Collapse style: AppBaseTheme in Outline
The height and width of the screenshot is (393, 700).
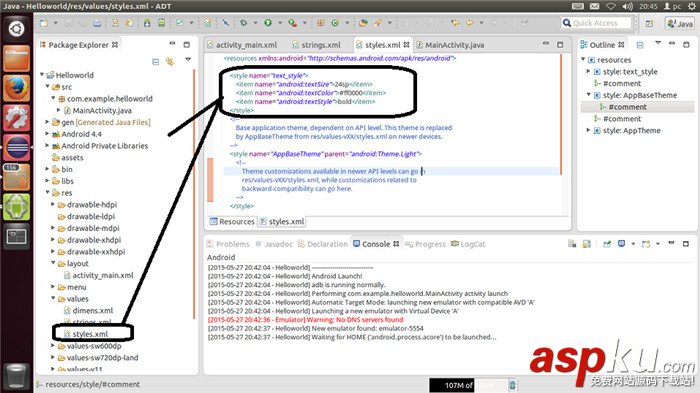tap(589, 94)
